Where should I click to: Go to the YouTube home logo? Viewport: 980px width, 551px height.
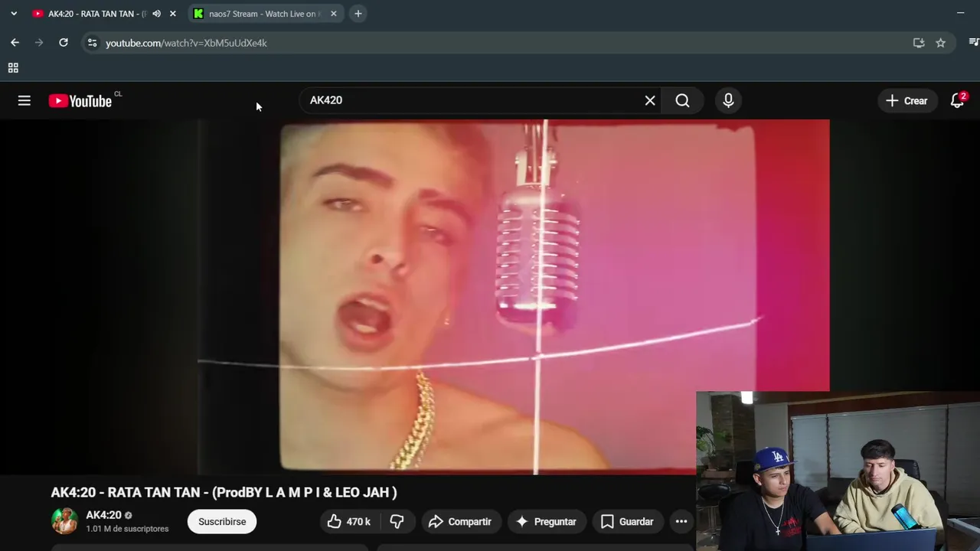click(80, 101)
